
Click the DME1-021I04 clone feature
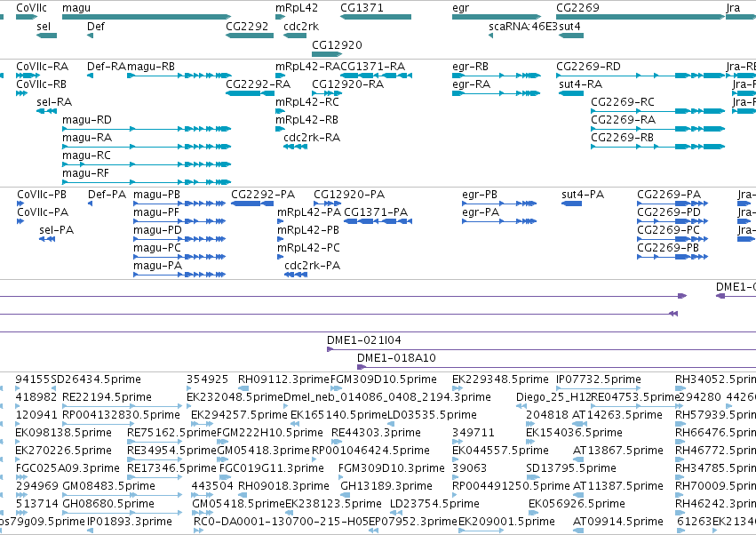coord(541,349)
